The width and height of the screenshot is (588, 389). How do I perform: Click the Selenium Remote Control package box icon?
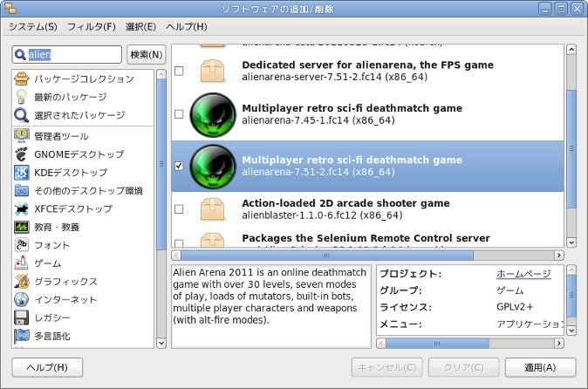tap(212, 240)
